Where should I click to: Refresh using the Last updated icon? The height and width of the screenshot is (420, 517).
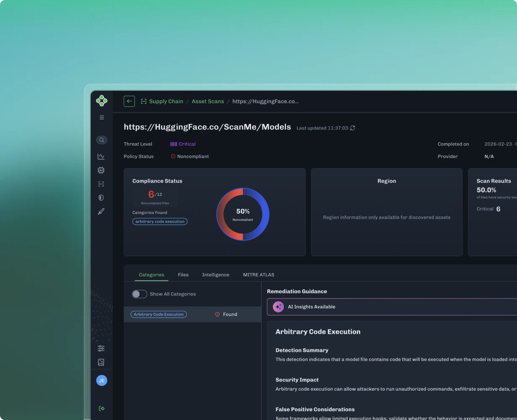pos(353,128)
